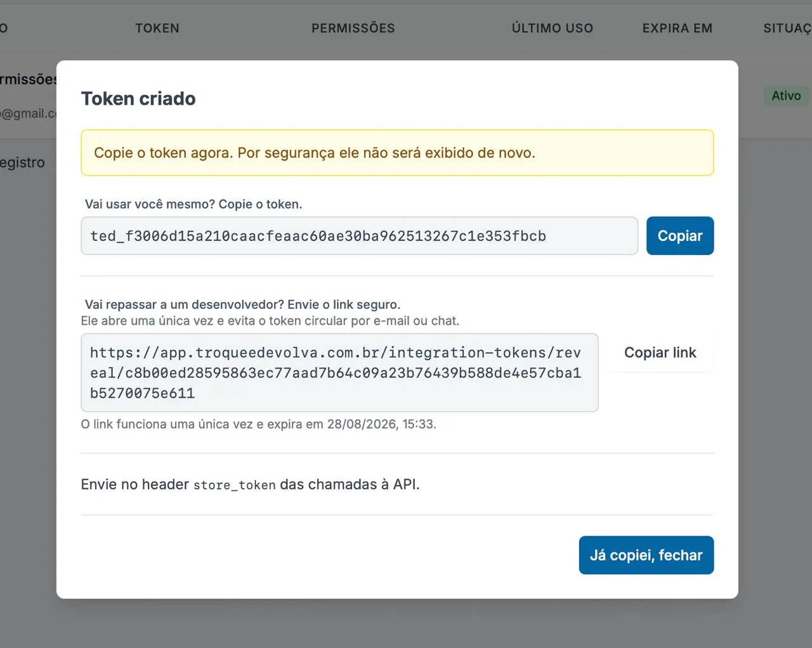Click 'Ele abre uma única vez' description
The image size is (812, 648).
pos(270,321)
